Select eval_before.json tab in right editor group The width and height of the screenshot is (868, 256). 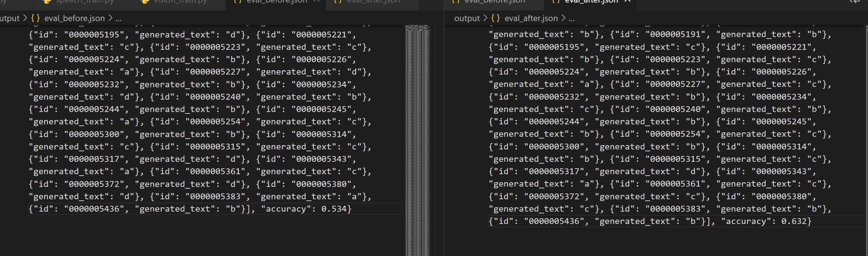495,2
